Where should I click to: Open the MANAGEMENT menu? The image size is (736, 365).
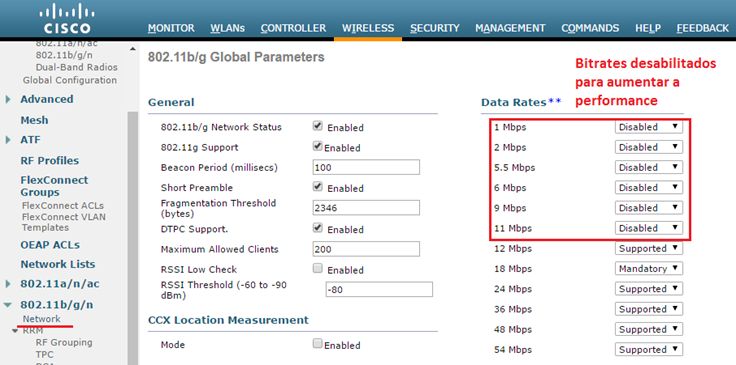[x=510, y=28]
